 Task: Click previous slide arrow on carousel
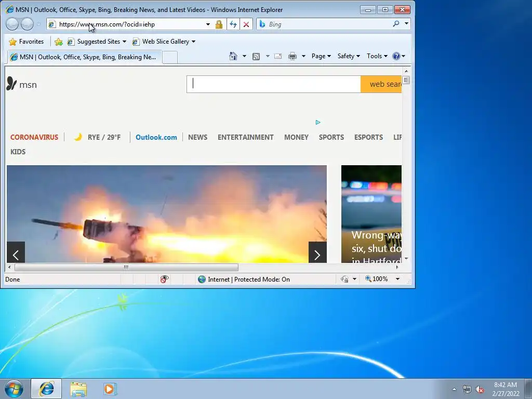coord(16,252)
